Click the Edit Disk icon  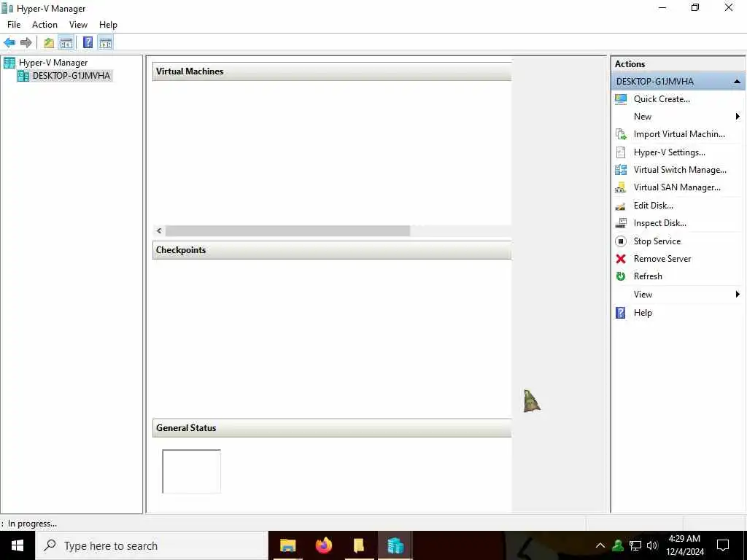(621, 206)
